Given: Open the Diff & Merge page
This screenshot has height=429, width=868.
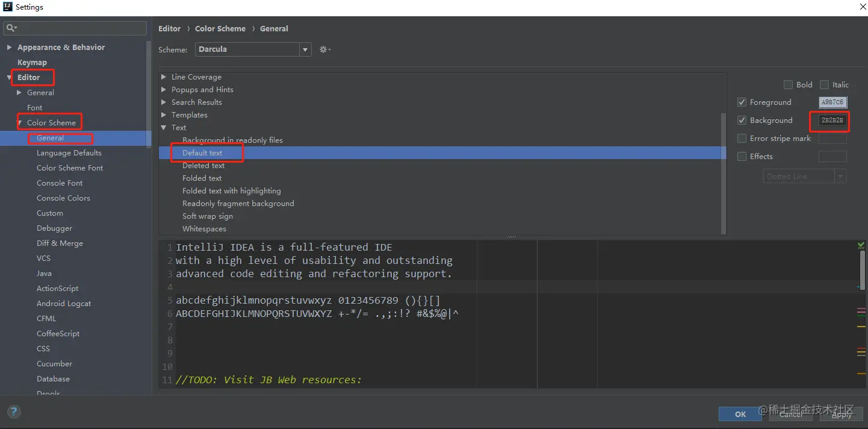Looking at the screenshot, I should [x=60, y=243].
